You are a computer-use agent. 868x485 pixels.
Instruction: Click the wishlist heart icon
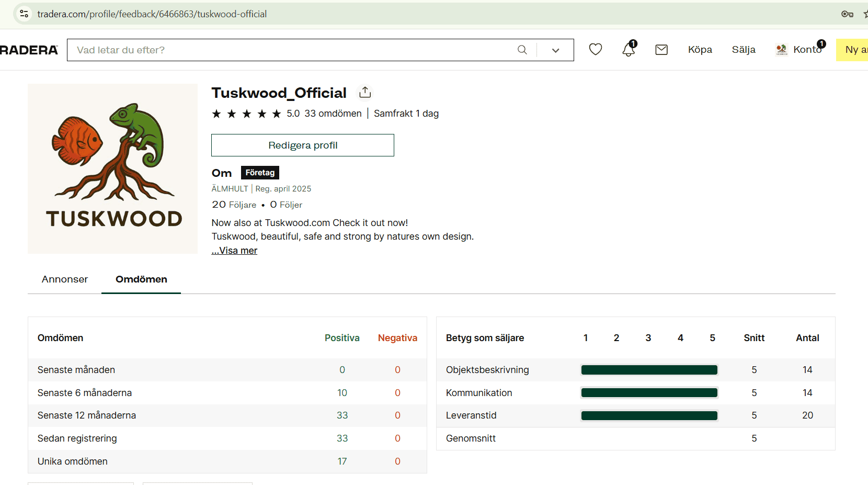click(596, 50)
